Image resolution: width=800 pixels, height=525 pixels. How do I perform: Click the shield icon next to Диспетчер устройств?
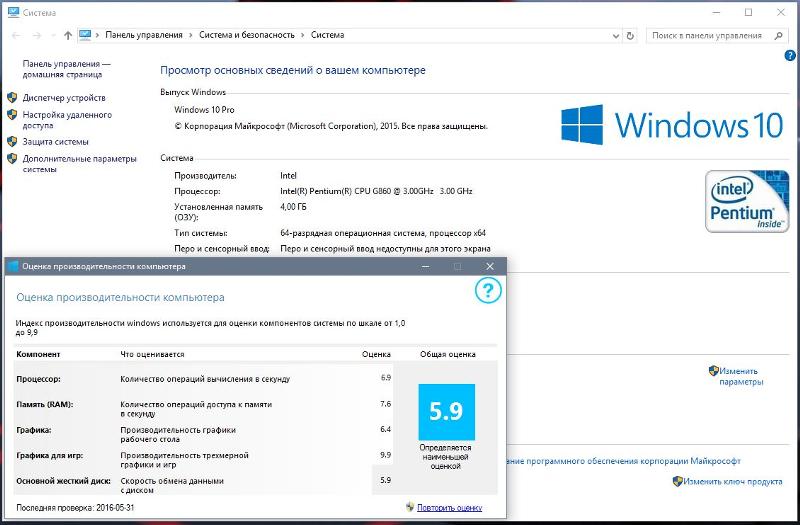coord(12,97)
